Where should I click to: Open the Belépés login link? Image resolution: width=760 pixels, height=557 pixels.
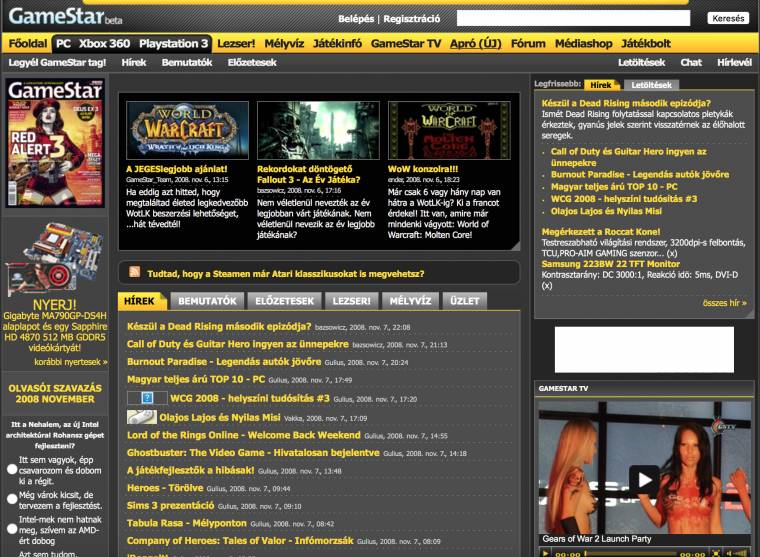[356, 19]
